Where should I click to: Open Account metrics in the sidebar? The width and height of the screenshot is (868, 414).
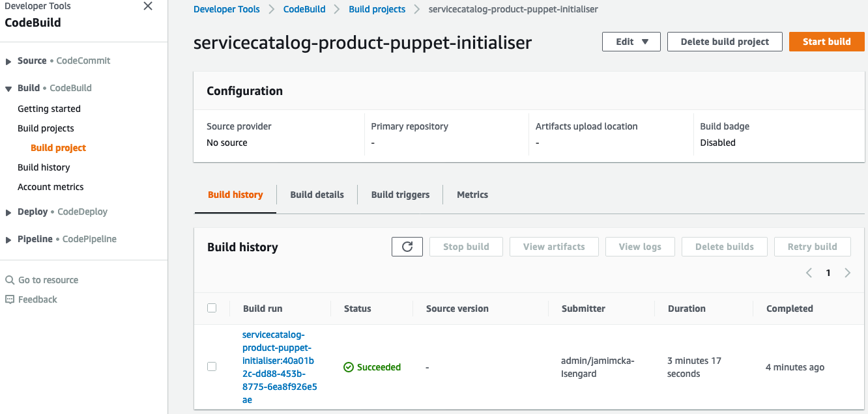[x=51, y=187]
